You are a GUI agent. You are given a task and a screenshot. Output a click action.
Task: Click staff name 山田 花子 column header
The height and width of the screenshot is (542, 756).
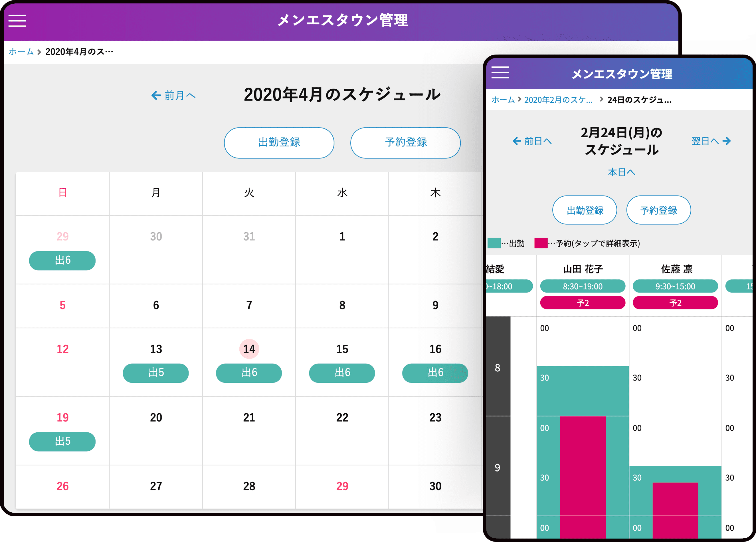tap(583, 269)
